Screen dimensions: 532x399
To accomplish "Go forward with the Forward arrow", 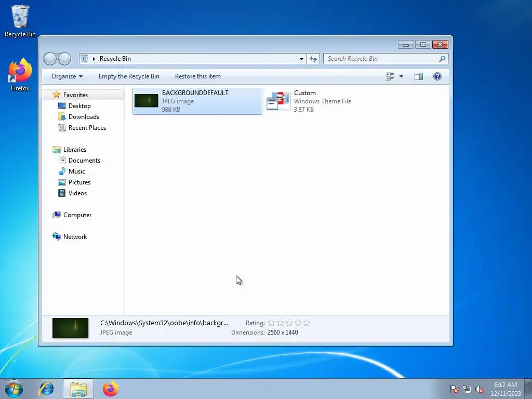I will click(64, 59).
